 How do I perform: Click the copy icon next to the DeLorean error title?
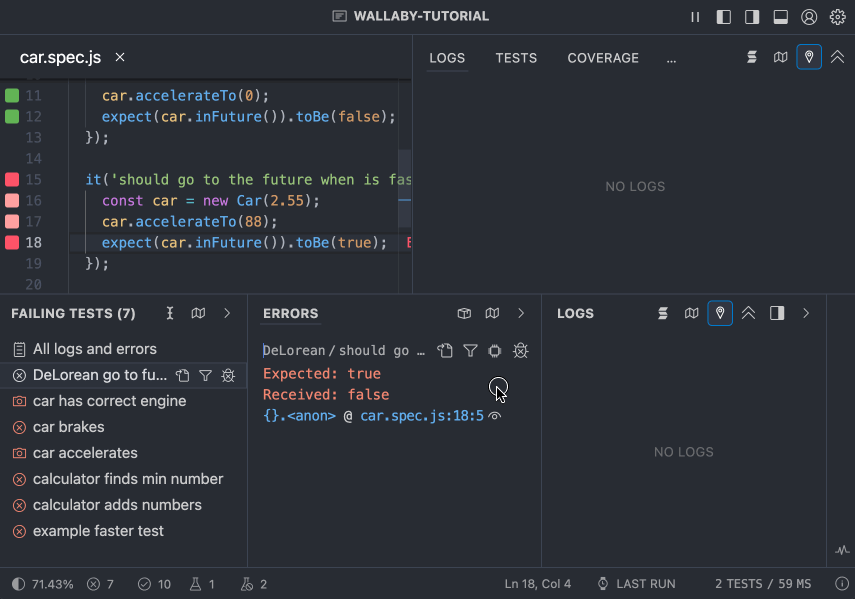point(444,351)
